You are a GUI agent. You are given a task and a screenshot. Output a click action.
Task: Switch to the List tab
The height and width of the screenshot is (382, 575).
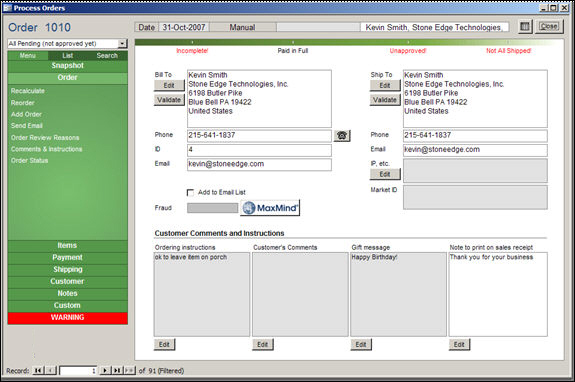point(67,55)
